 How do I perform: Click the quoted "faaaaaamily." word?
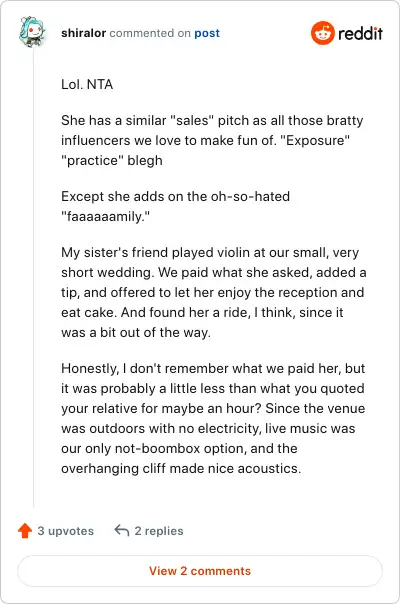105,216
